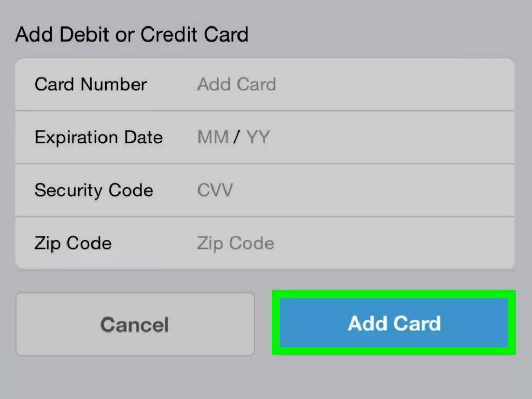Tap the Zip Code row label
The height and width of the screenshot is (399, 532).
tap(73, 243)
